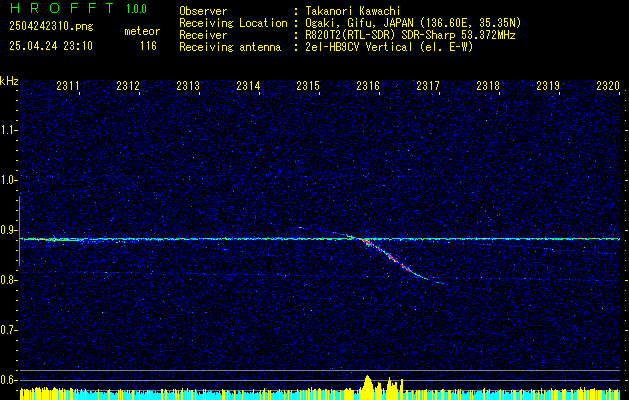Click the HROFFT title text
The width and height of the screenshot is (629, 400).
(61, 8)
